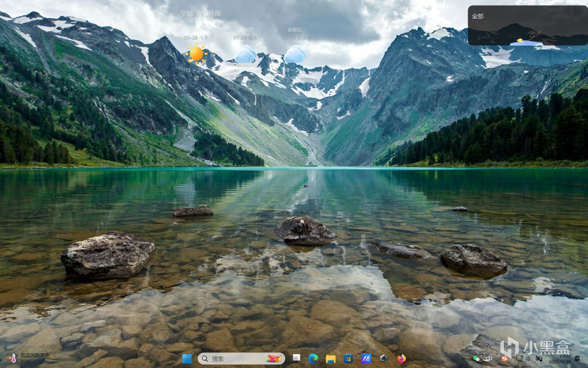Open the blue slash-logo app on taskbar
This screenshot has width=588, height=368.
(366, 359)
